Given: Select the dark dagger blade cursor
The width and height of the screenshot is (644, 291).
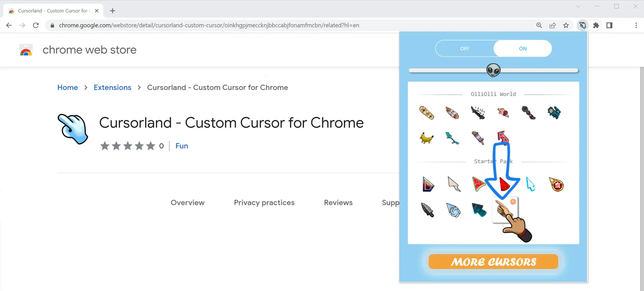Looking at the screenshot, I should [x=427, y=210].
